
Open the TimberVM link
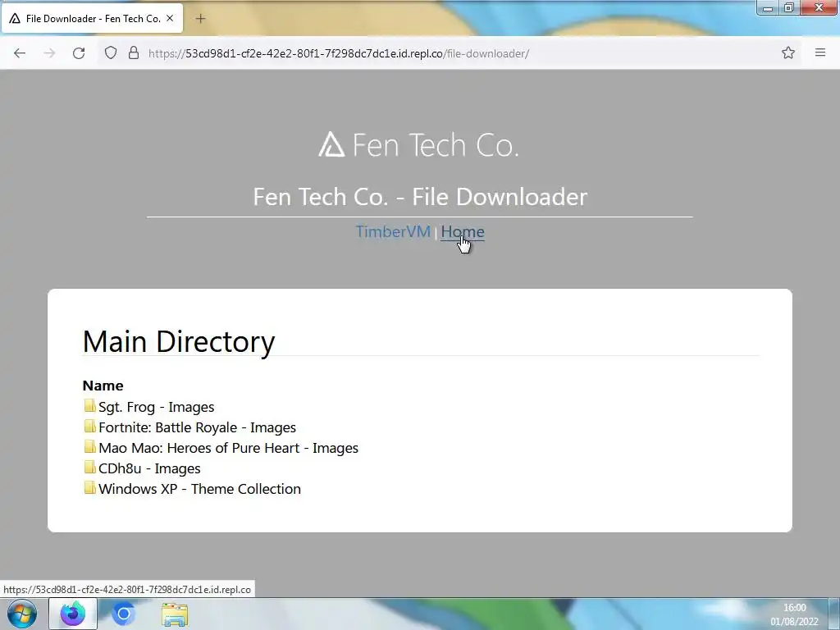point(393,231)
